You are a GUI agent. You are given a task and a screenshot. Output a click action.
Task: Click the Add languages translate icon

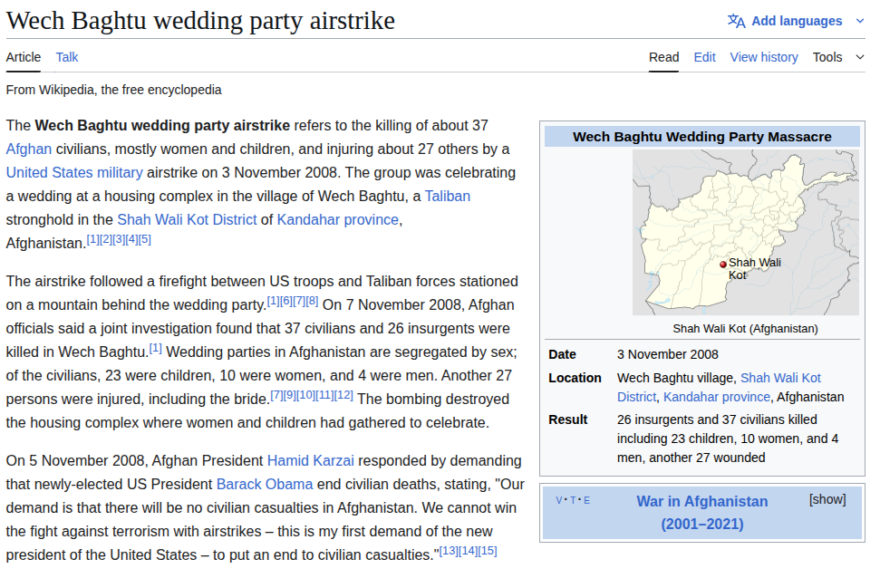click(x=736, y=21)
